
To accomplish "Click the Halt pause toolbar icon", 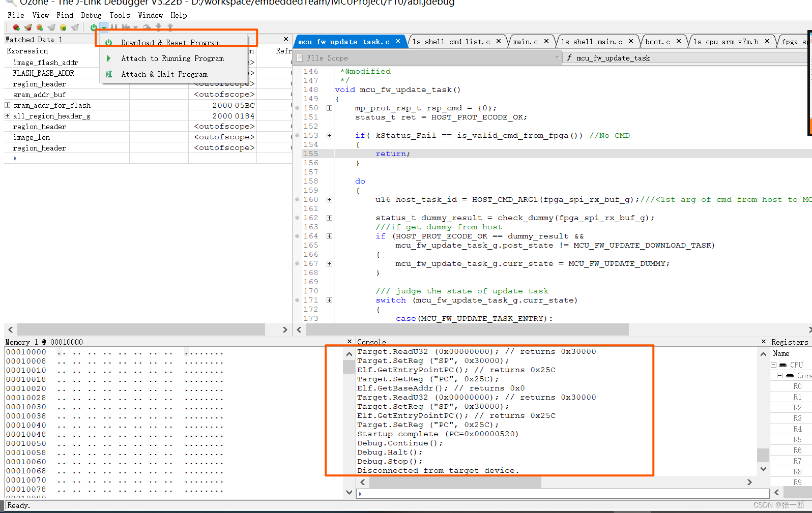I will point(114,27).
